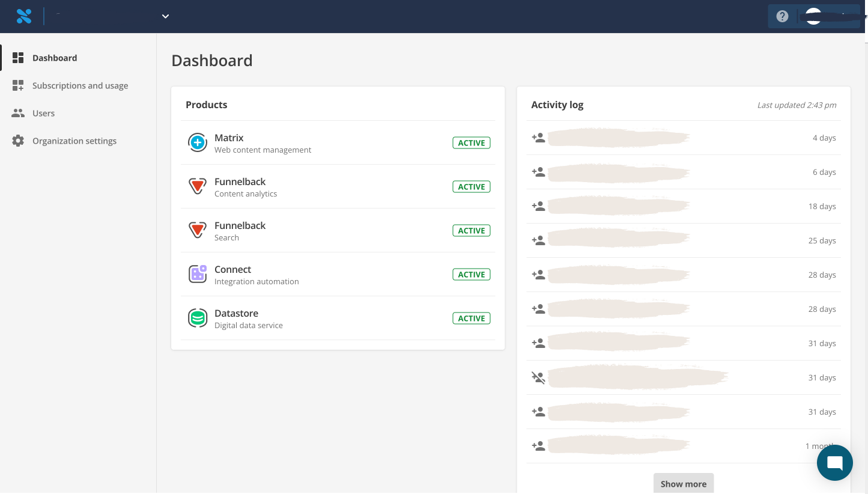Go to Subscriptions and usage
Image resolution: width=868 pixels, height=494 pixels.
pos(80,86)
